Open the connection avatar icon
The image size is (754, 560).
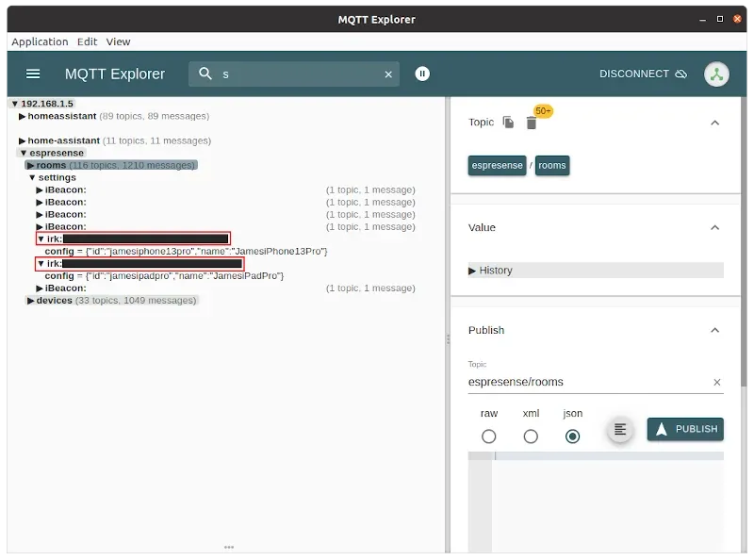[x=716, y=74]
